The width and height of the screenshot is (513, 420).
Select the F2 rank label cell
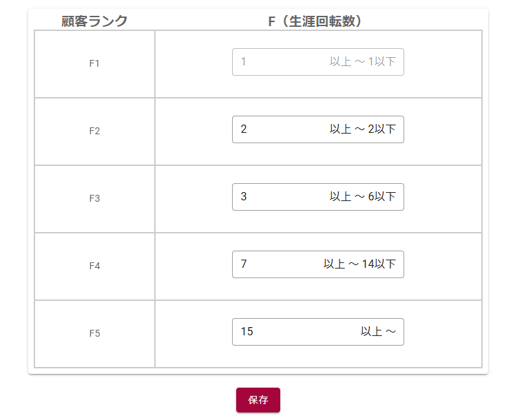point(94,131)
